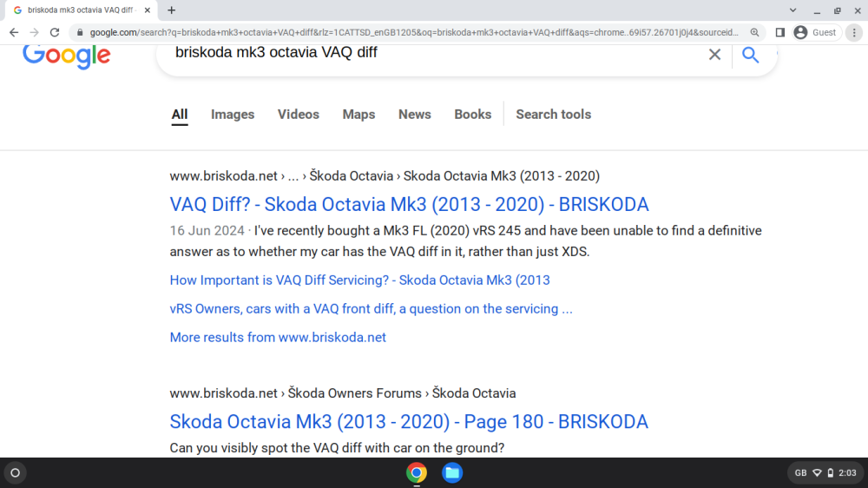The image size is (868, 488).
Task: Select the All results tab
Action: point(180,114)
